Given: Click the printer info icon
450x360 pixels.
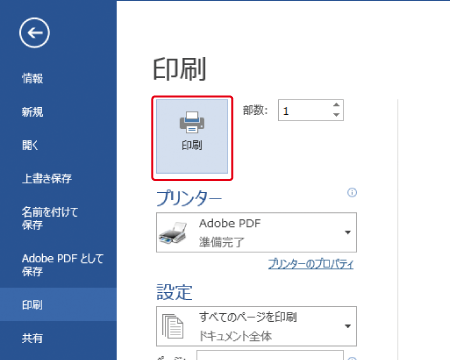Looking at the screenshot, I should pyautogui.click(x=352, y=192).
